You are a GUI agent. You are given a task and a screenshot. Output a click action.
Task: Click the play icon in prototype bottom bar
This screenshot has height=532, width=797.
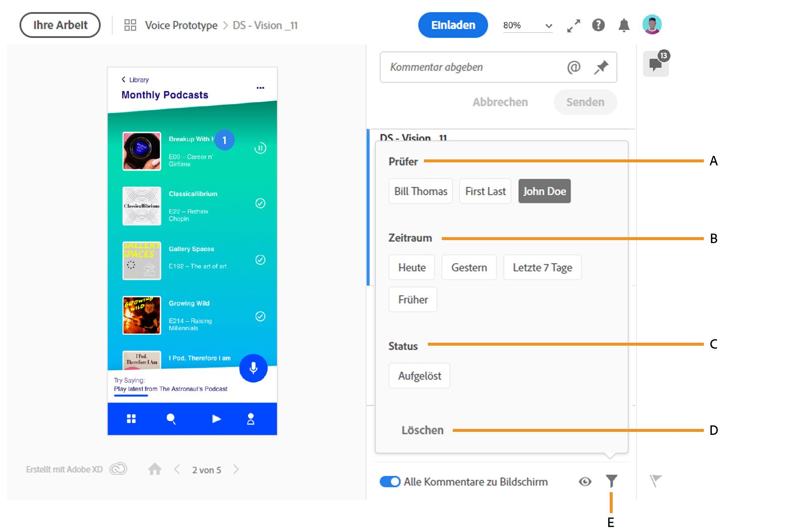pyautogui.click(x=216, y=419)
